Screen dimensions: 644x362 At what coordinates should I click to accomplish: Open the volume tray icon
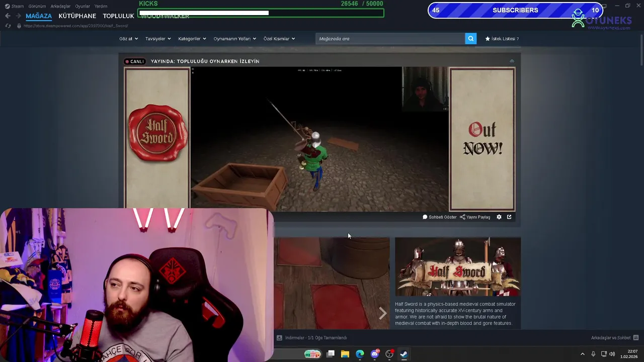612,354
